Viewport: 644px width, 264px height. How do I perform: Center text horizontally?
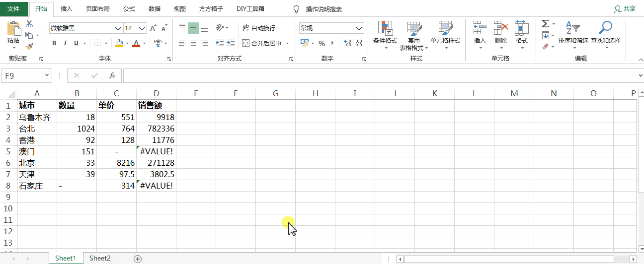coord(193,43)
